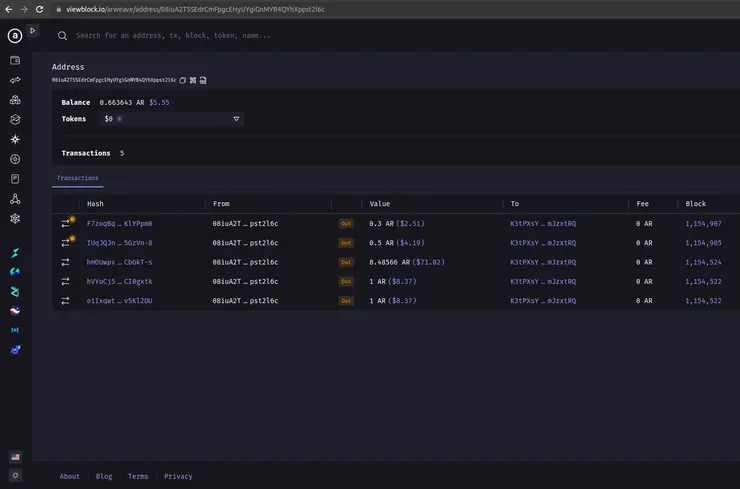Open the About footer link
Viewport: 740px width, 489px height.
(x=69, y=476)
